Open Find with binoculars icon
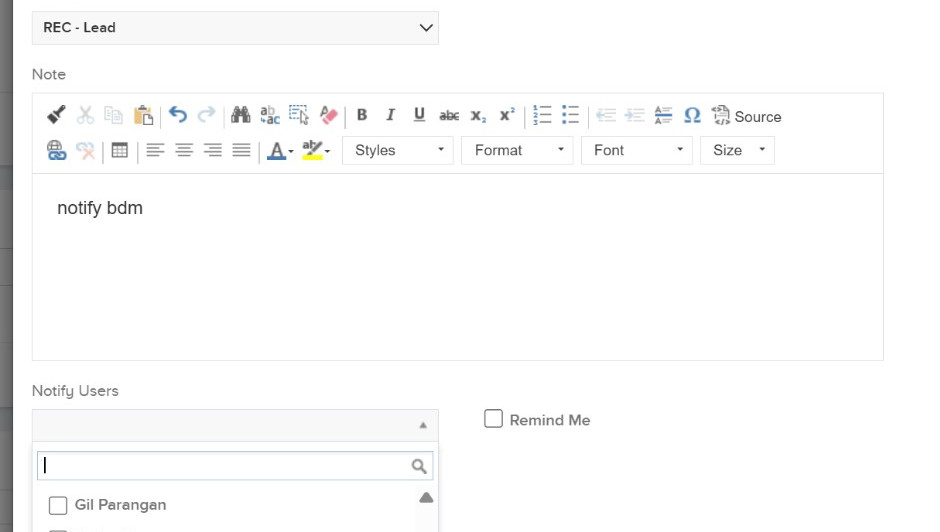The image size is (940, 532). 240,114
